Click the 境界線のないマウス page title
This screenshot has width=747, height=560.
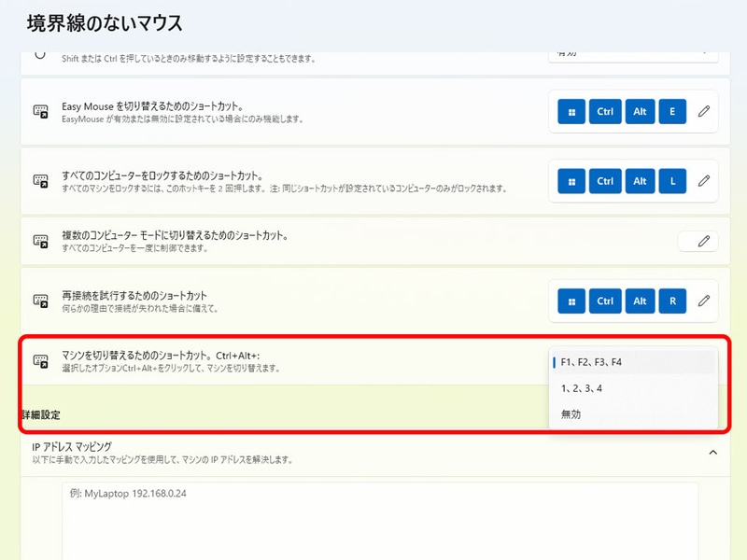click(105, 23)
